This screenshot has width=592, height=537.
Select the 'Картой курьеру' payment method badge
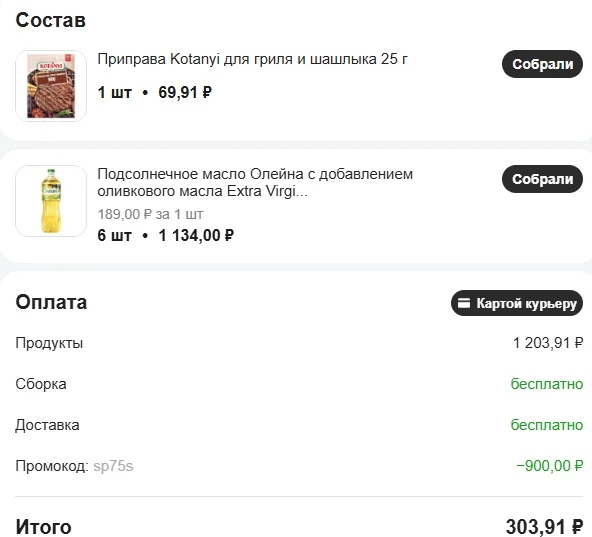pos(517,303)
